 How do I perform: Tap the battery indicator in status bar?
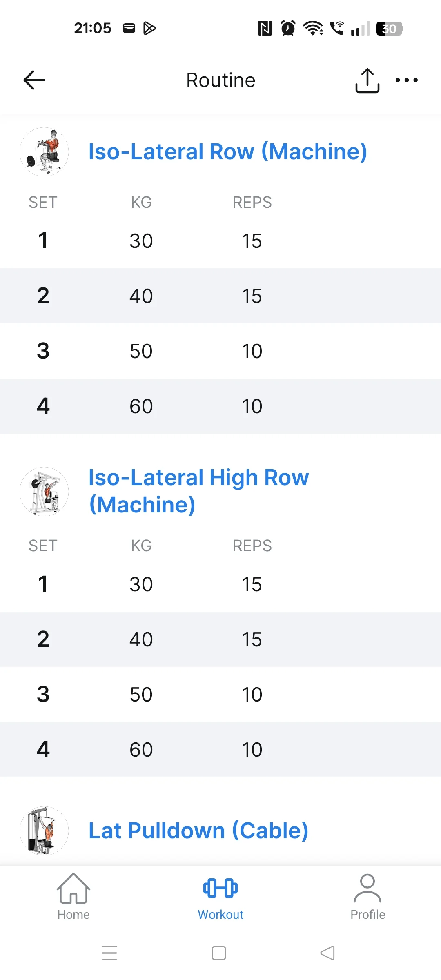pyautogui.click(x=389, y=28)
